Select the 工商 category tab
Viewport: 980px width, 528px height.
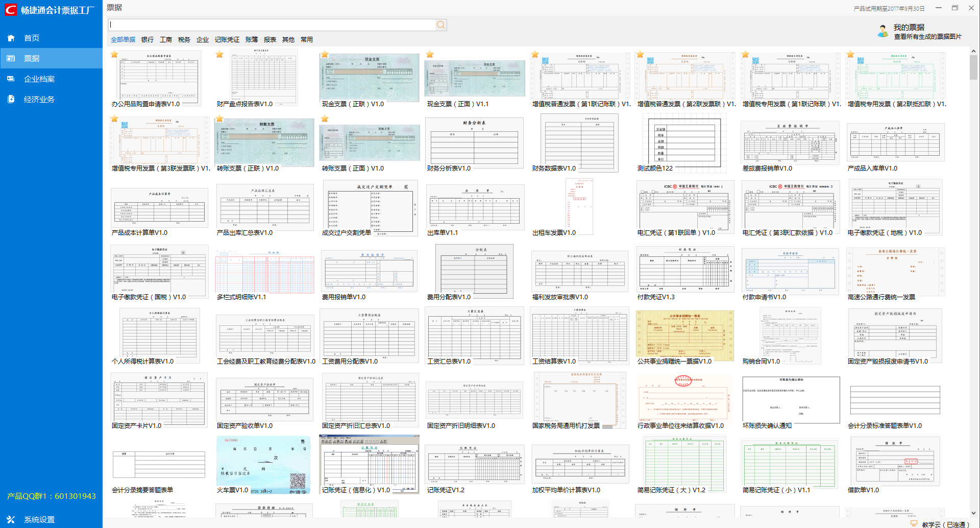[166, 39]
